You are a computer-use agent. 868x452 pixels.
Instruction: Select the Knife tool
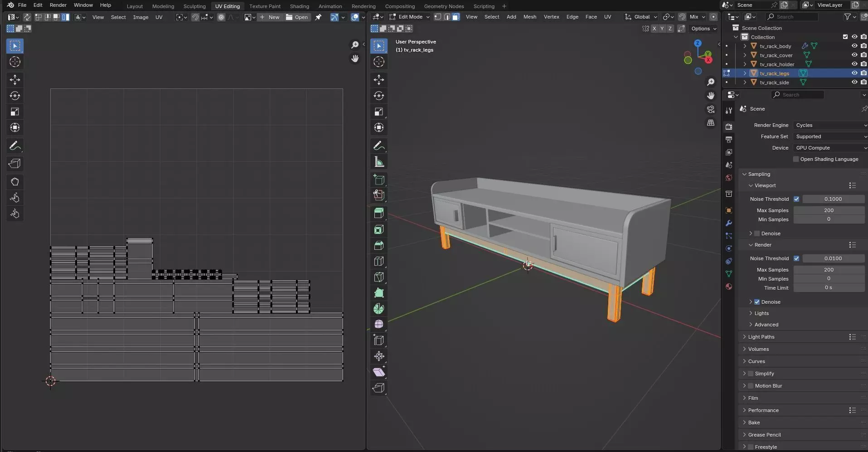pyautogui.click(x=379, y=277)
